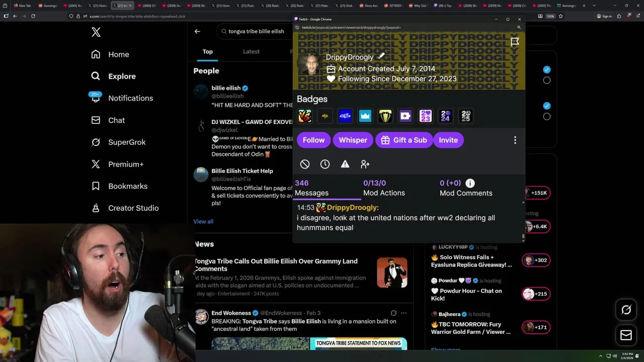Screen dimensions: 644x362
Task: Click Mod Comments info icon
Action: pos(470,183)
